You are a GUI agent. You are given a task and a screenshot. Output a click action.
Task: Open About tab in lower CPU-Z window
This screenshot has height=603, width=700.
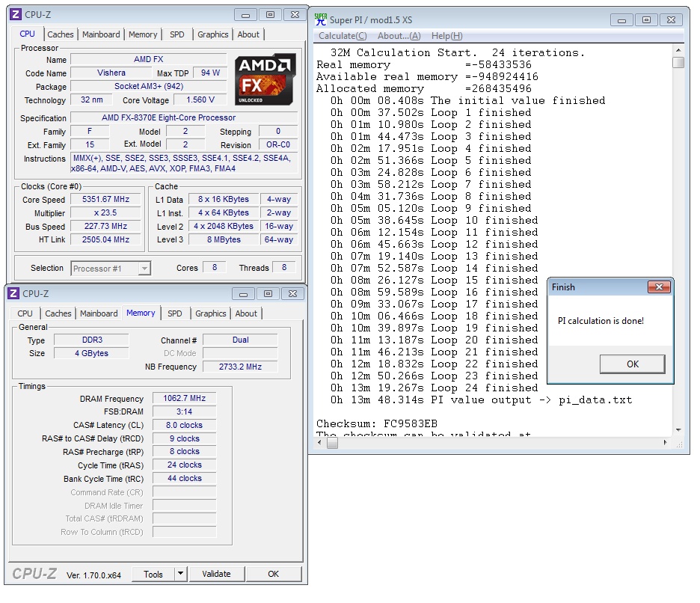coord(246,313)
